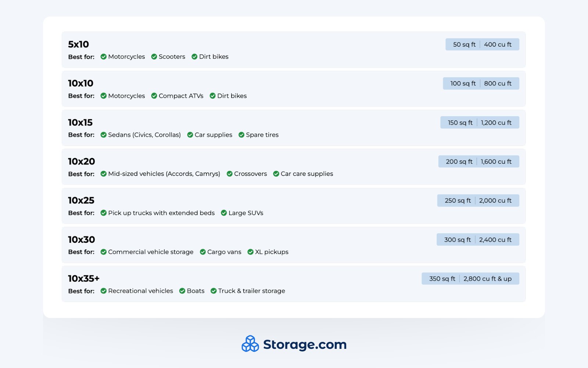Image resolution: width=588 pixels, height=368 pixels.
Task: Click the checkmark beside Car care supplies
Action: (x=276, y=174)
